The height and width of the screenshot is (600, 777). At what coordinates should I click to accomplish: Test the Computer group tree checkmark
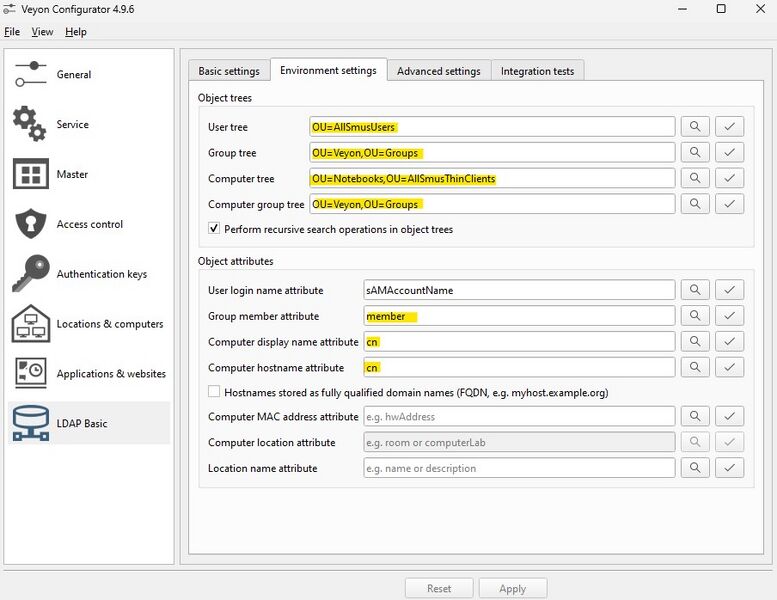(729, 204)
